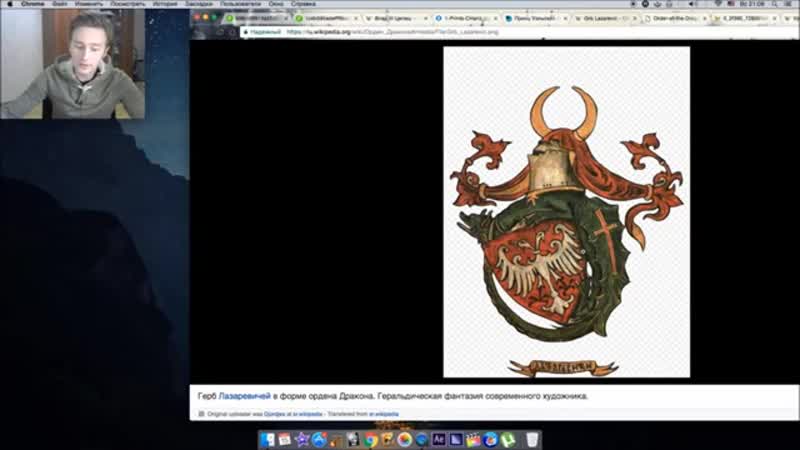Click the volume icon in menu bar
The height and width of the screenshot is (450, 800).
coord(693,4)
